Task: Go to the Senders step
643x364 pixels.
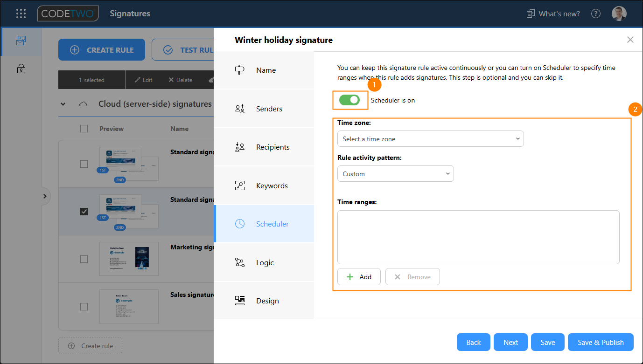Action: (264, 109)
